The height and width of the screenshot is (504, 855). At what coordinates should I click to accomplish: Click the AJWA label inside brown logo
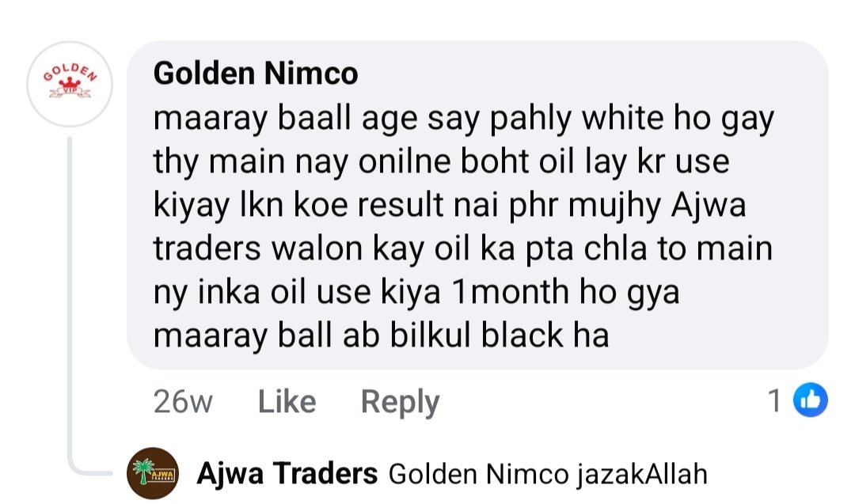coord(163,476)
